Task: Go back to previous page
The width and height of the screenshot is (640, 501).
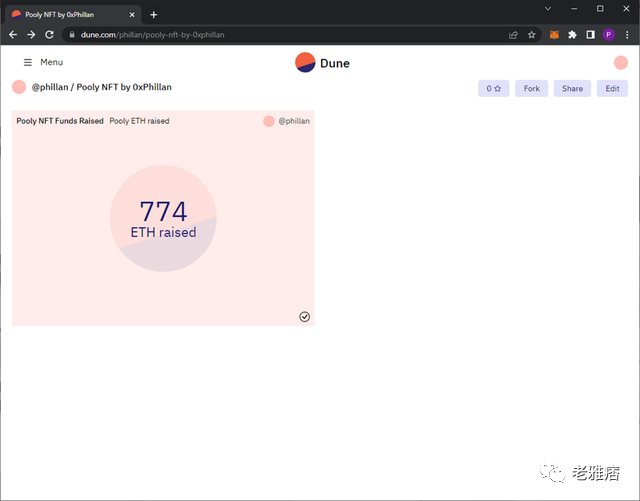Action: (13, 34)
